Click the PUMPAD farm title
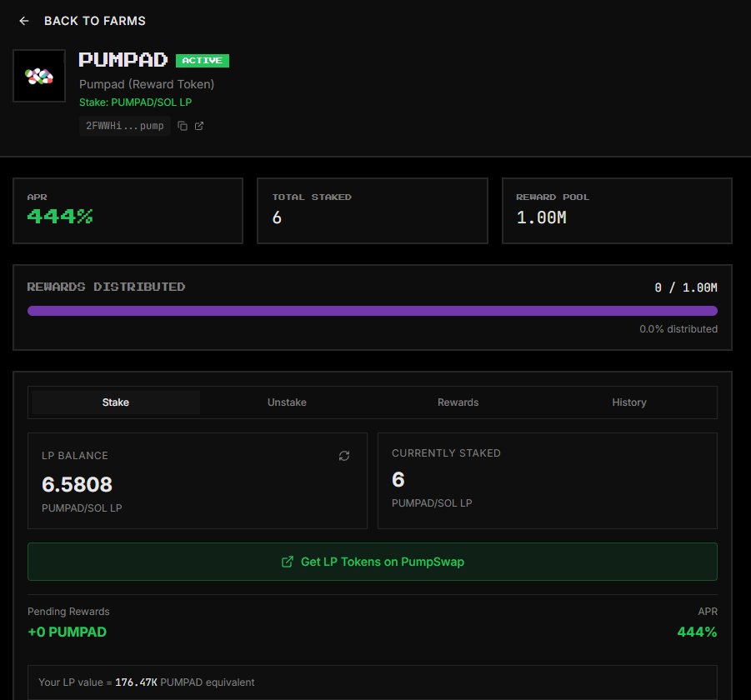751x700 pixels. click(123, 60)
